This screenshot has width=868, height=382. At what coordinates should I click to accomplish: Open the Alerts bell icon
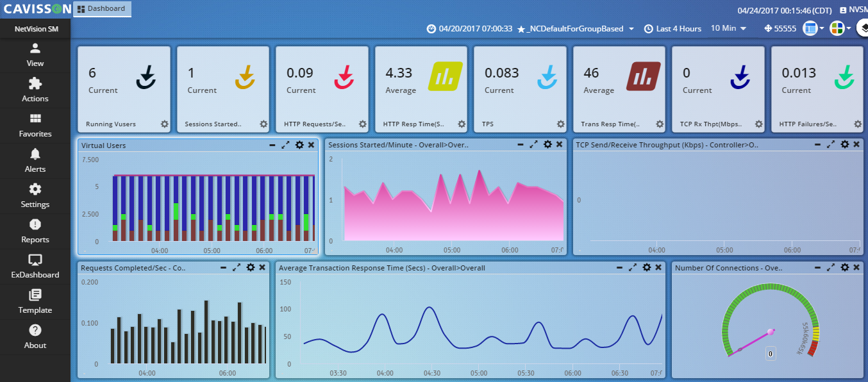[35, 154]
